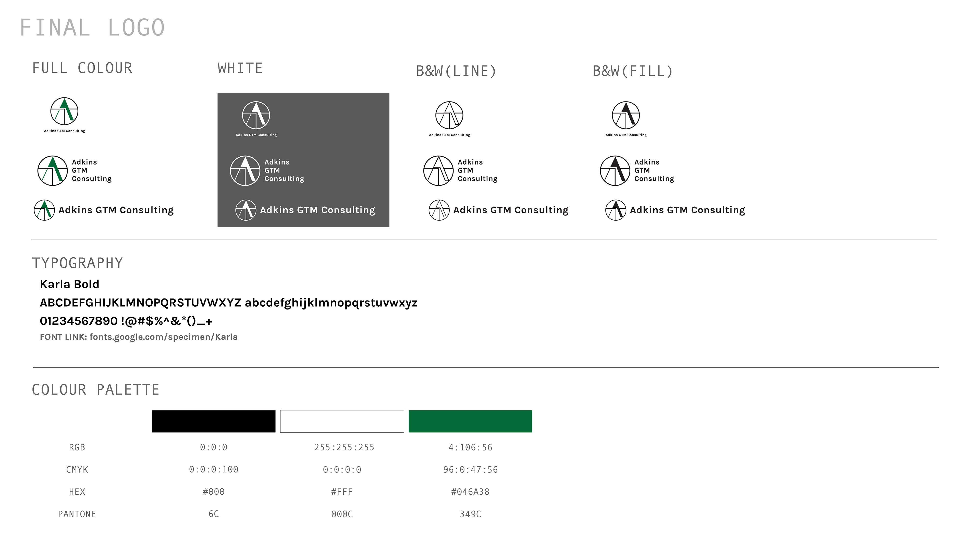Screen dimensions: 980x551
Task: Click the COLOUR PALETTE heading
Action: 95,390
